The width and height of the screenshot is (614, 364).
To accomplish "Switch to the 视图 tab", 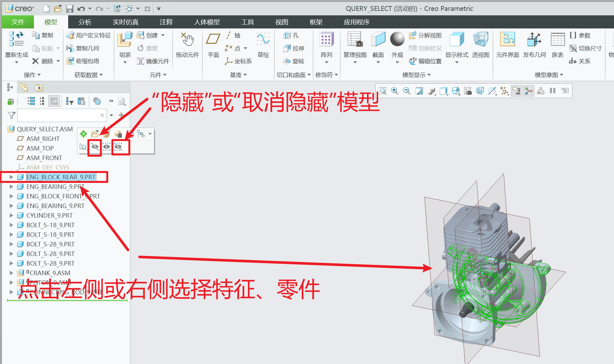I will [x=282, y=22].
